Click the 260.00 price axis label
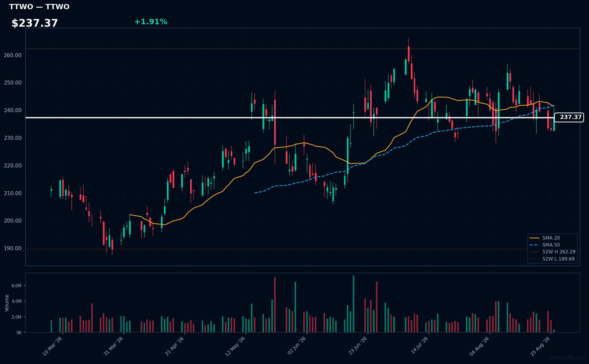 pyautogui.click(x=13, y=55)
